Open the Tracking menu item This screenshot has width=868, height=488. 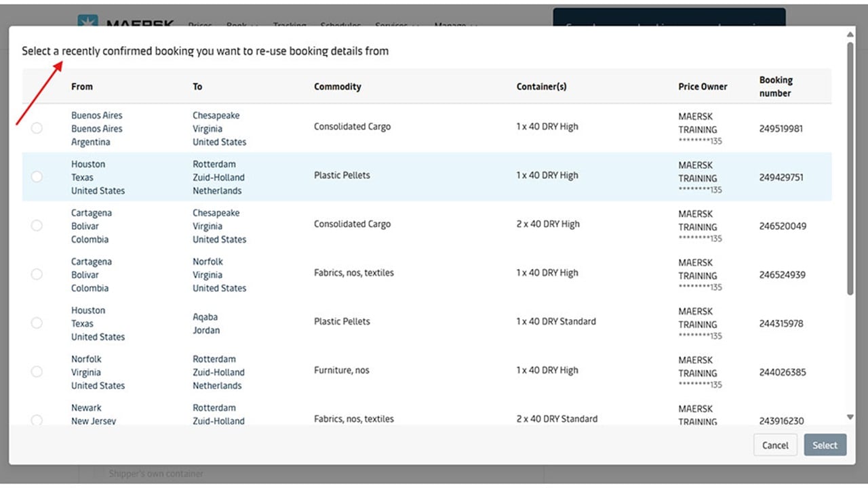point(290,26)
